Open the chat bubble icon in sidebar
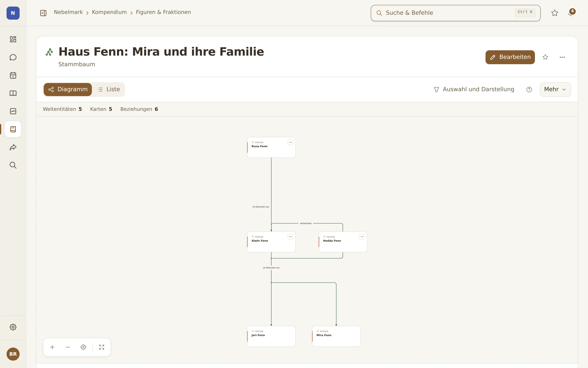The height and width of the screenshot is (368, 588). 13,57
